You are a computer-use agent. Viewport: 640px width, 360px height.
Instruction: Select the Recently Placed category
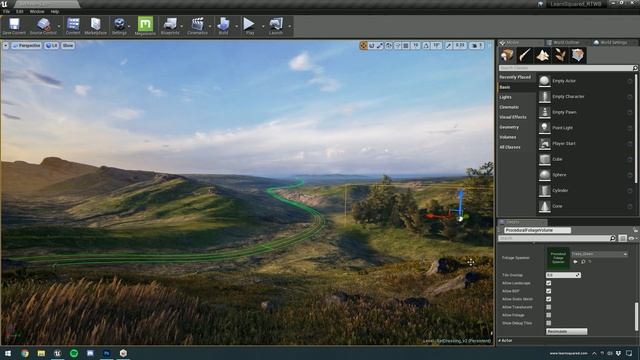tap(516, 77)
